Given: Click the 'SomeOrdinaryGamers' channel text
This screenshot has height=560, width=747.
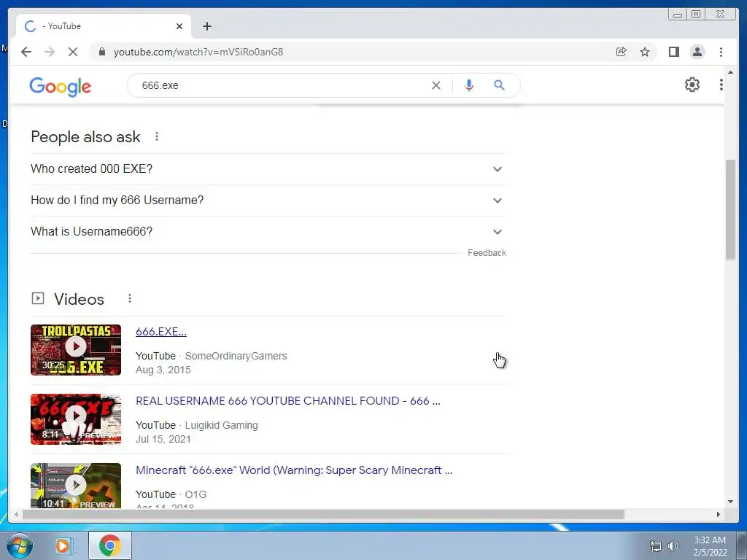Looking at the screenshot, I should 236,356.
